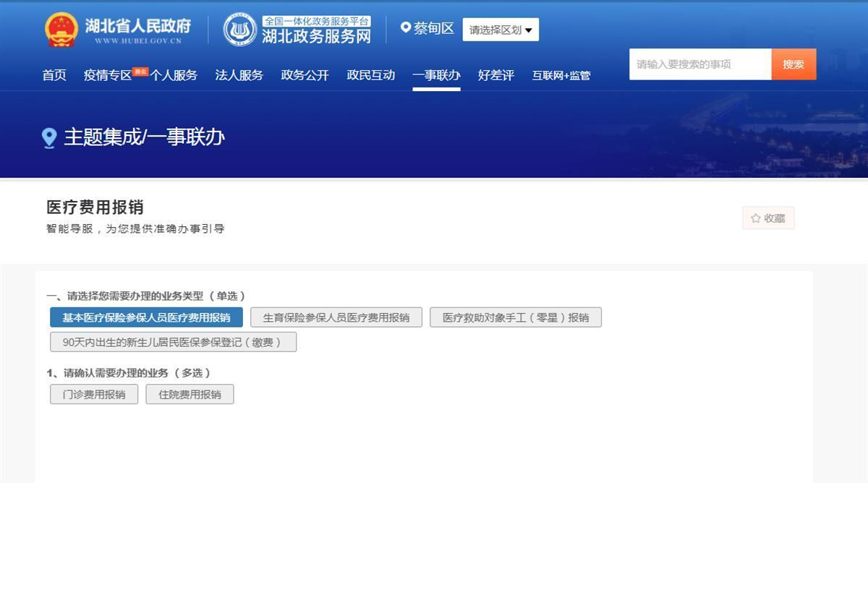Viewport: 868px width, 603px height.
Task: Go to 首页 in navigation bar
Action: coord(54,75)
